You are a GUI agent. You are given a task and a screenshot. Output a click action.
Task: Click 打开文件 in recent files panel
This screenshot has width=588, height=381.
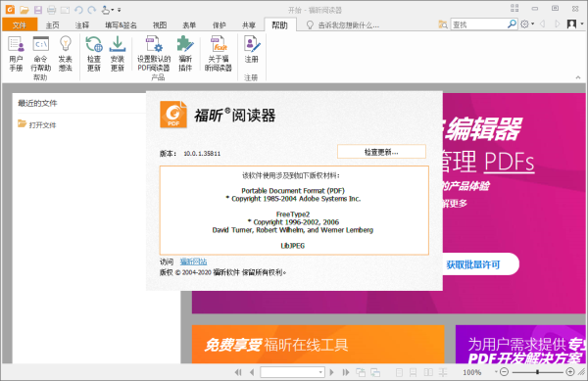point(37,124)
